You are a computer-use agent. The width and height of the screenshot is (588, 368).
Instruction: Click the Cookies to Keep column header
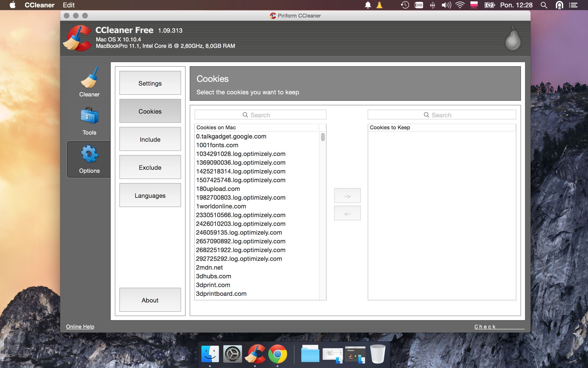[x=442, y=127]
